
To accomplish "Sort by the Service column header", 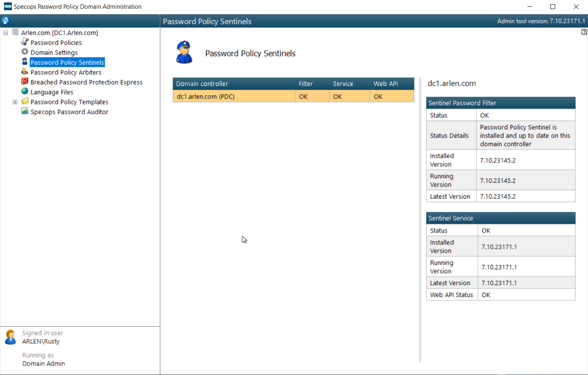I will pos(350,84).
